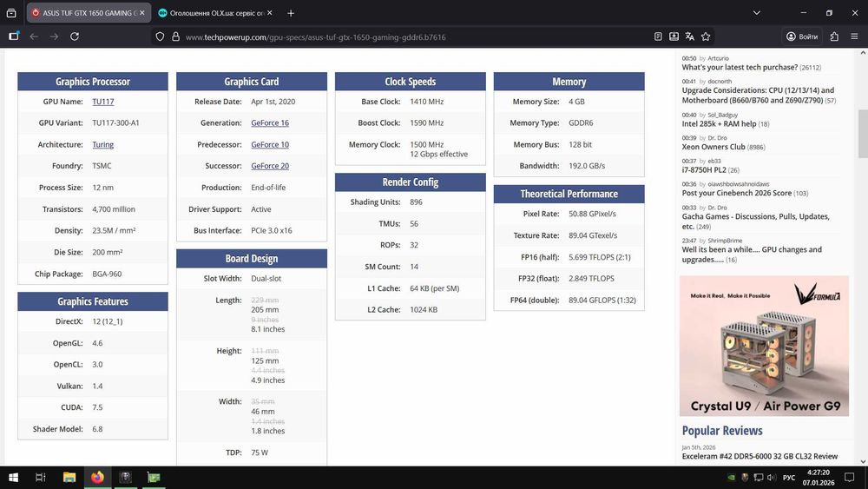Open the GeForce 16 generation link
Viewport: 868px width, 489px height.
click(270, 123)
